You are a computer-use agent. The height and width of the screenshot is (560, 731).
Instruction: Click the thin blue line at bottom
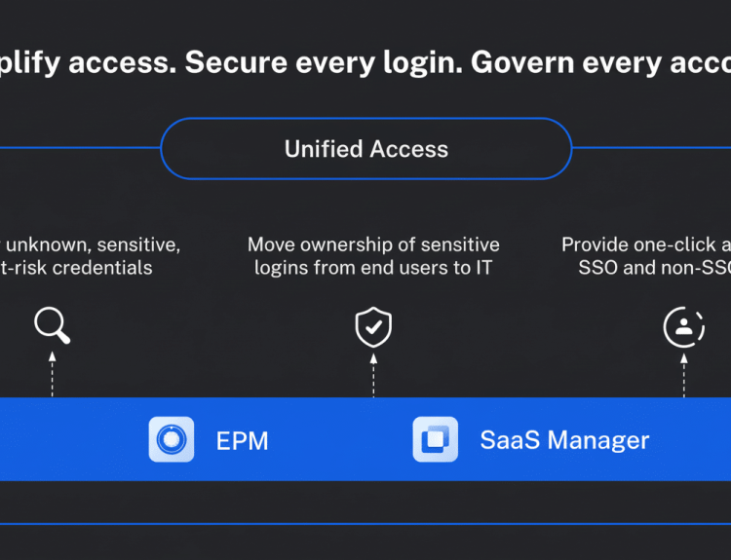coord(365,524)
